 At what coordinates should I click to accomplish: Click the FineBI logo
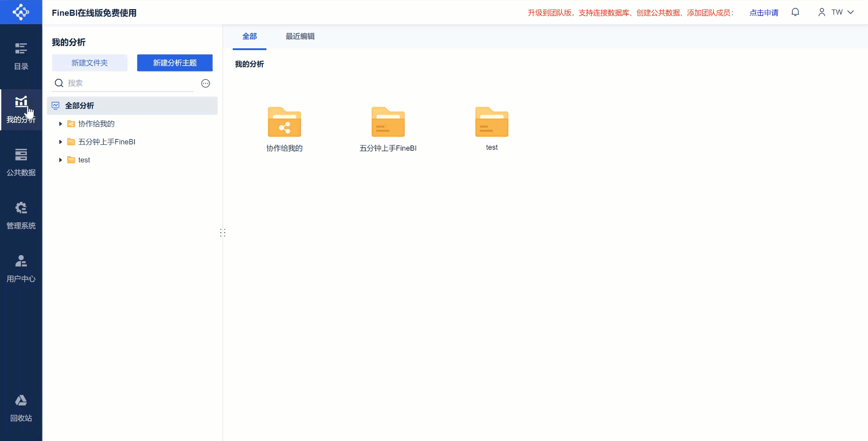tap(21, 12)
